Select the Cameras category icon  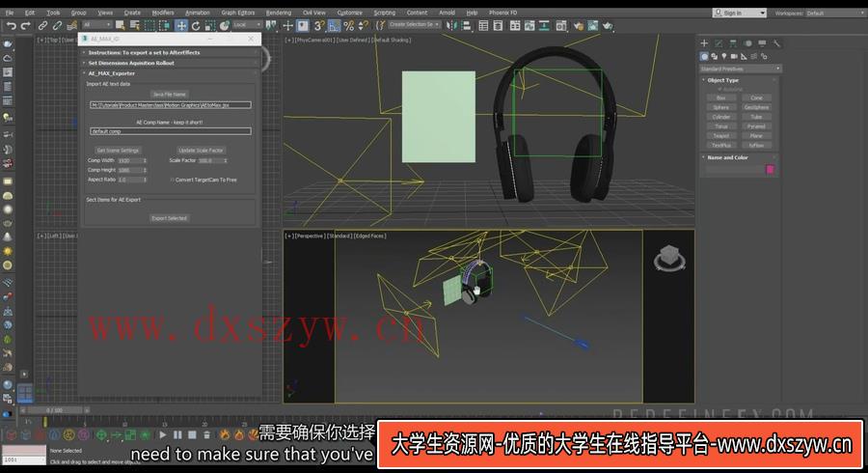(734, 57)
